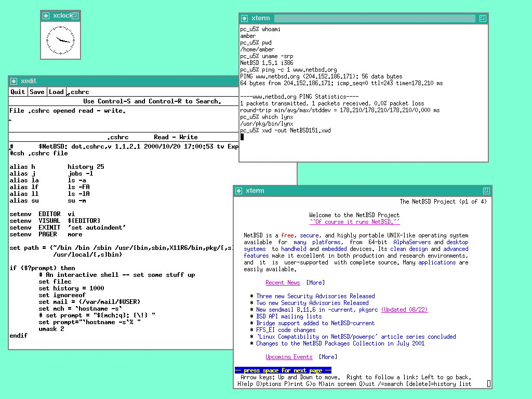Follow the "many platforms" link
This screenshot has width=532, height=399.
click(317, 242)
